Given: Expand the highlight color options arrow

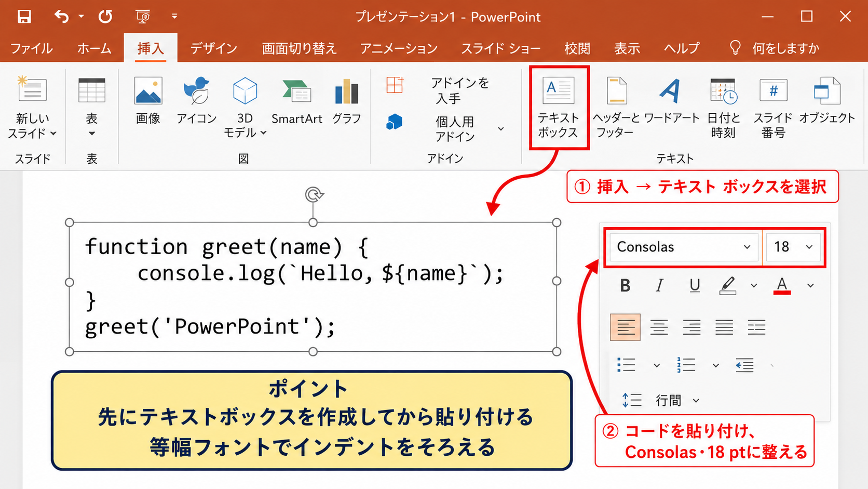Looking at the screenshot, I should (x=754, y=285).
